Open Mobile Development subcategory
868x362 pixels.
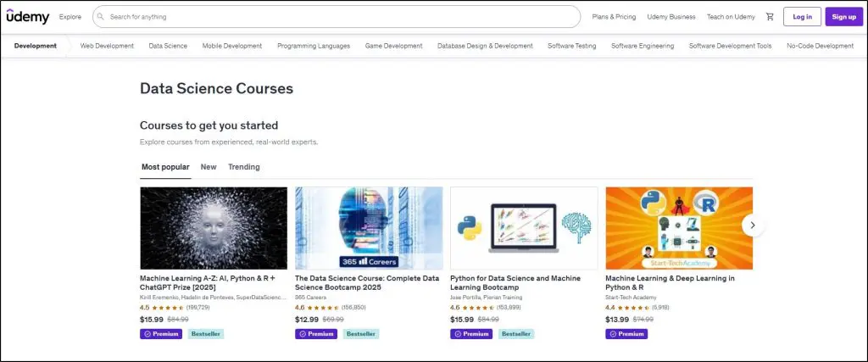(232, 46)
